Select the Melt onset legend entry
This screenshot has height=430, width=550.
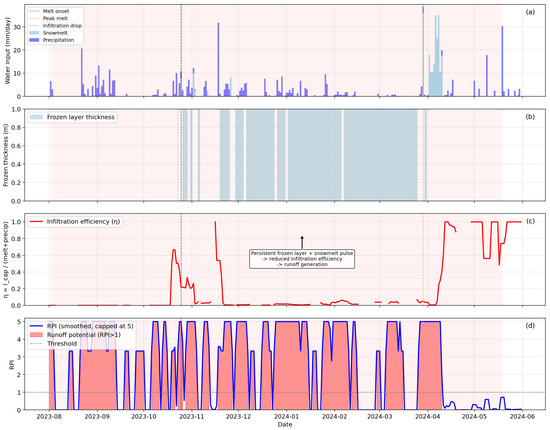(x=49, y=11)
